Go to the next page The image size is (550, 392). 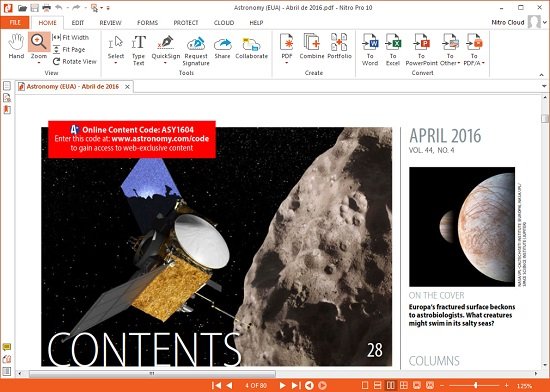(282, 385)
